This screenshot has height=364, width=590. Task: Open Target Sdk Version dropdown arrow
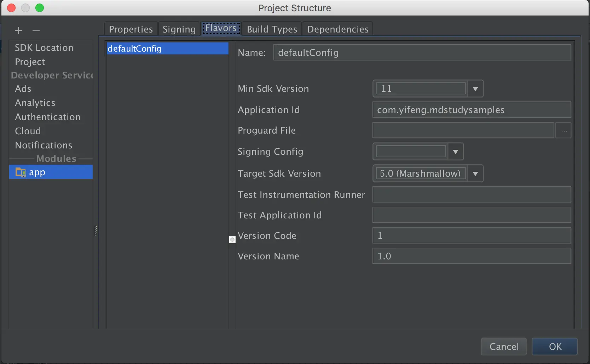pyautogui.click(x=475, y=174)
